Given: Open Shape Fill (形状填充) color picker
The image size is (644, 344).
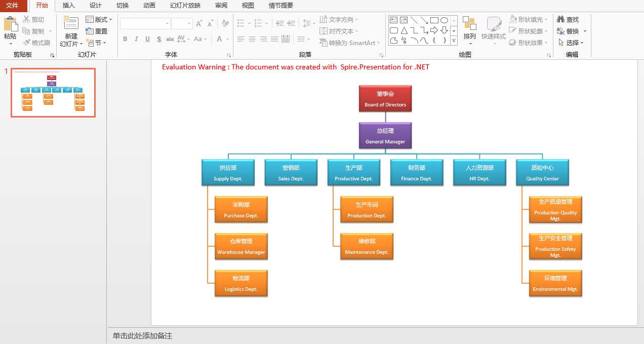Looking at the screenshot, I should coord(529,19).
